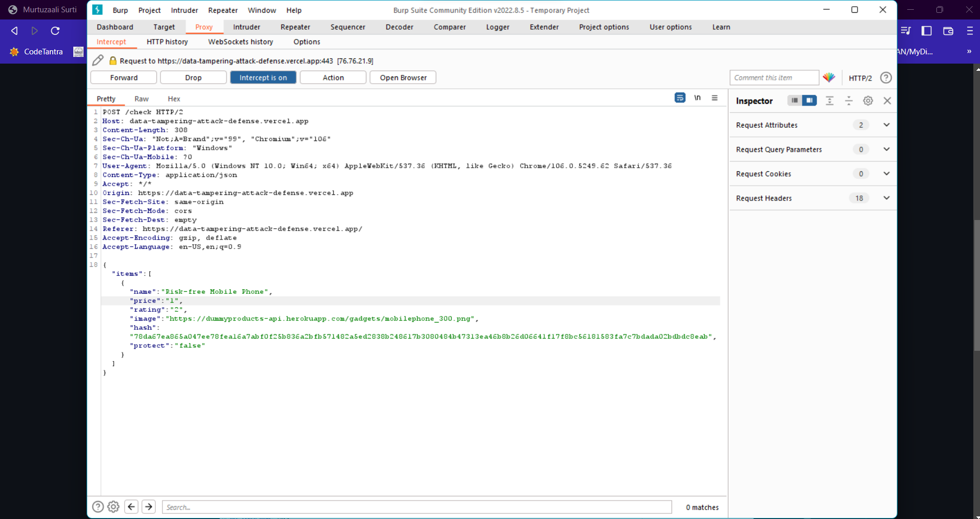Click the Open Browser button
The image size is (980, 519).
[403, 77]
